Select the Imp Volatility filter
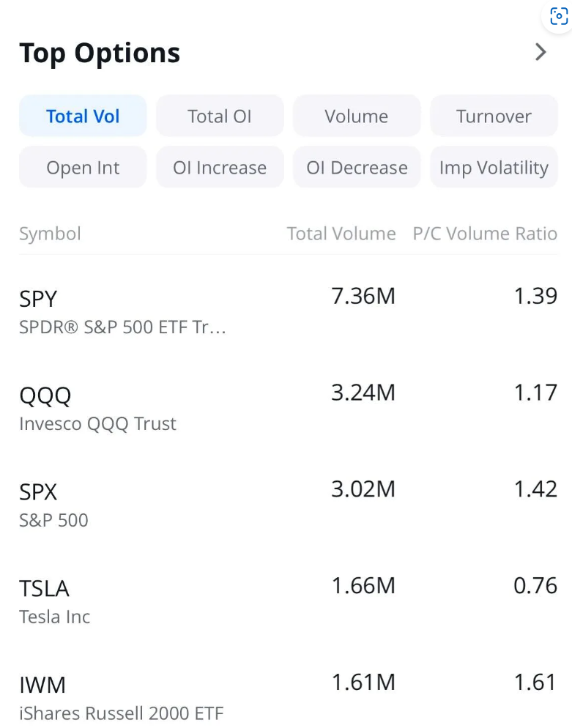 click(x=494, y=168)
